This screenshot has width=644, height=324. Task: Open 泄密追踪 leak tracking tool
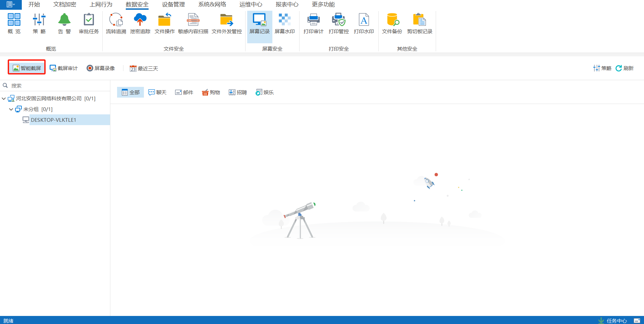[x=140, y=23]
